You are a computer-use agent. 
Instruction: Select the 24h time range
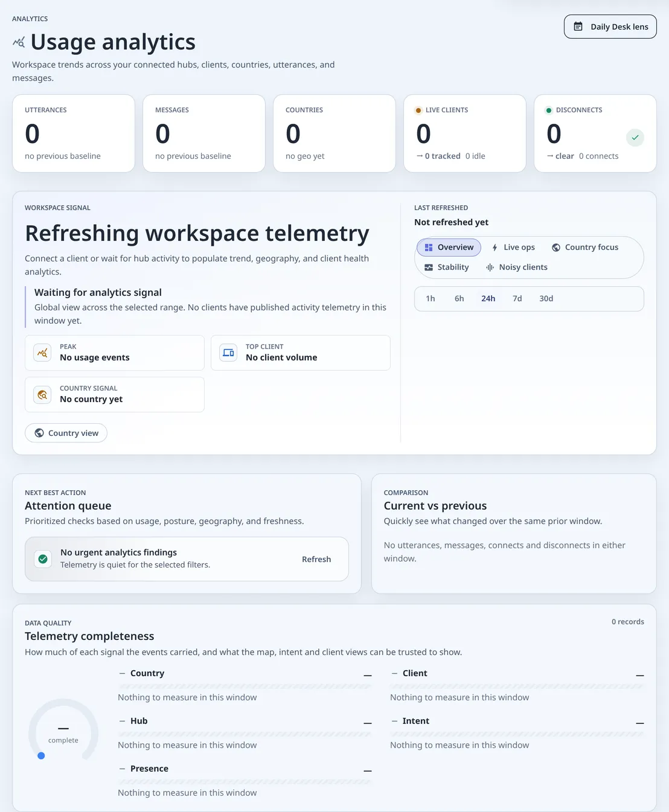pos(488,299)
